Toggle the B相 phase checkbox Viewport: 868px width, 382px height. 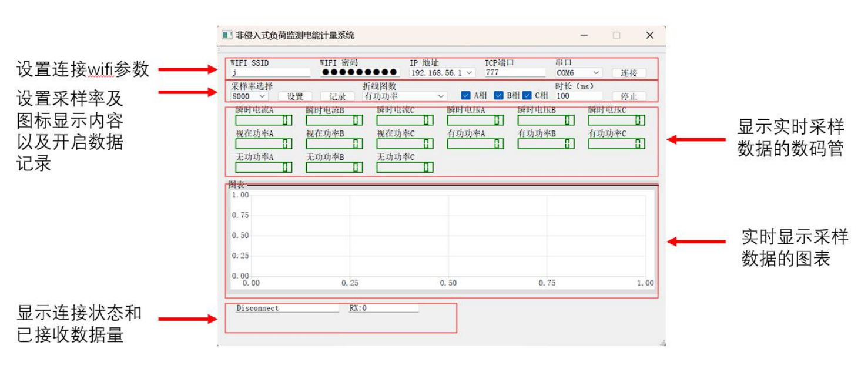(x=499, y=95)
